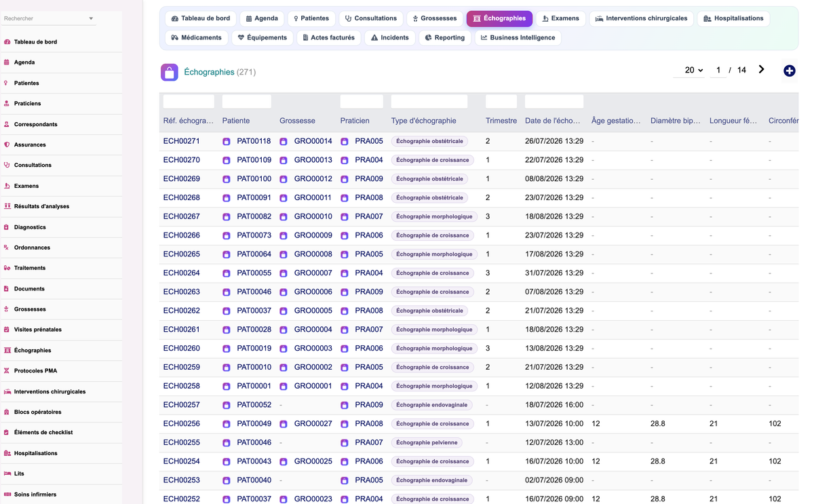Open record link ECH00271
Image resolution: width=814 pixels, height=504 pixels.
click(182, 141)
